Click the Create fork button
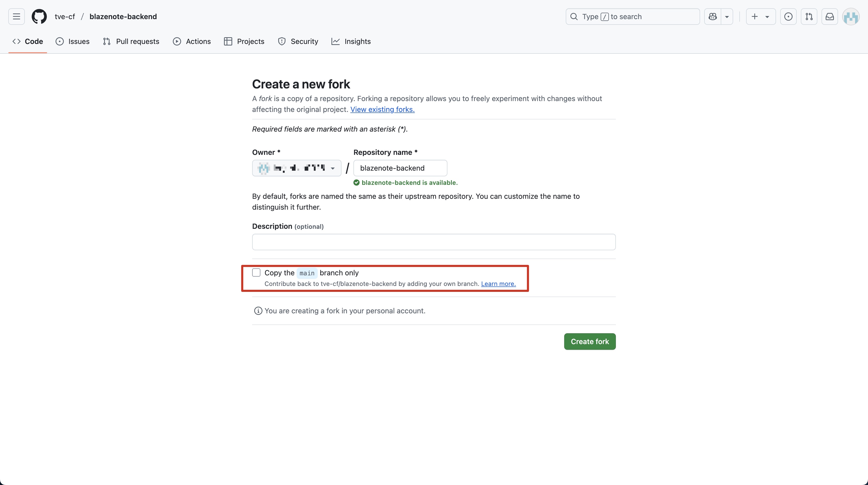Screen dimensions: 868x485 tap(590, 341)
